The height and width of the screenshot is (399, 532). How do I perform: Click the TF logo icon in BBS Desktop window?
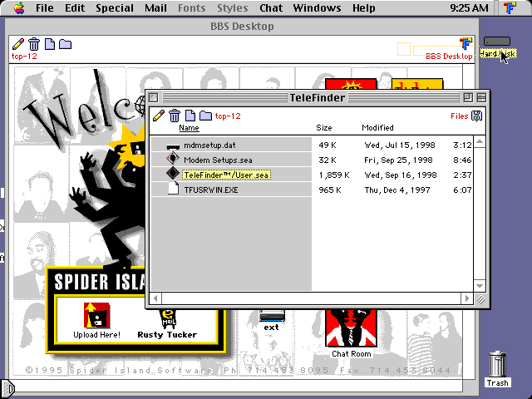coord(465,44)
